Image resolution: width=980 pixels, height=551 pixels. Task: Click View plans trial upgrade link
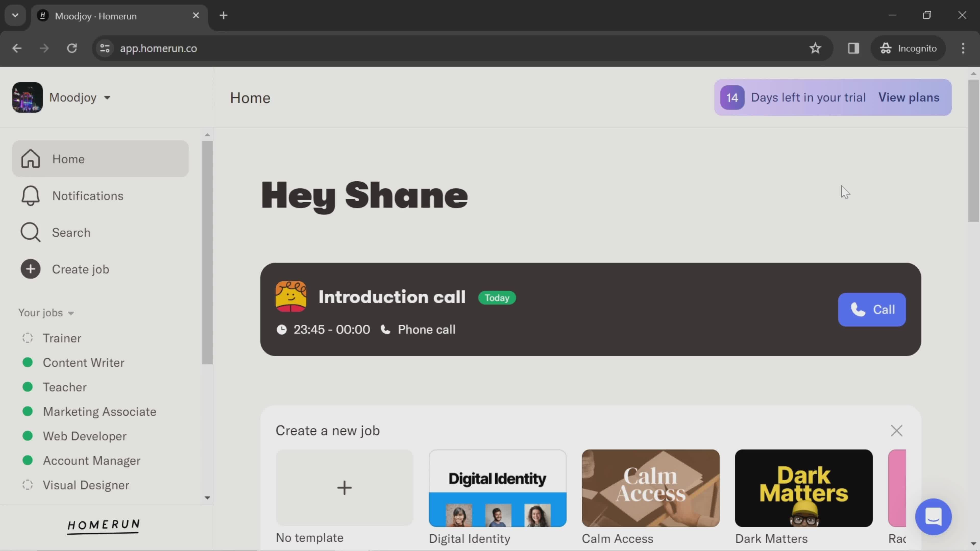pyautogui.click(x=909, y=97)
